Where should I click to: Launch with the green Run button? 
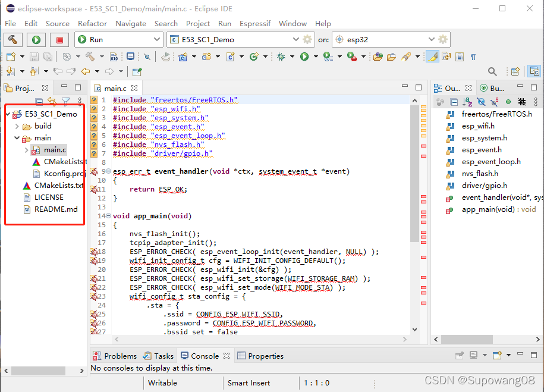point(36,40)
